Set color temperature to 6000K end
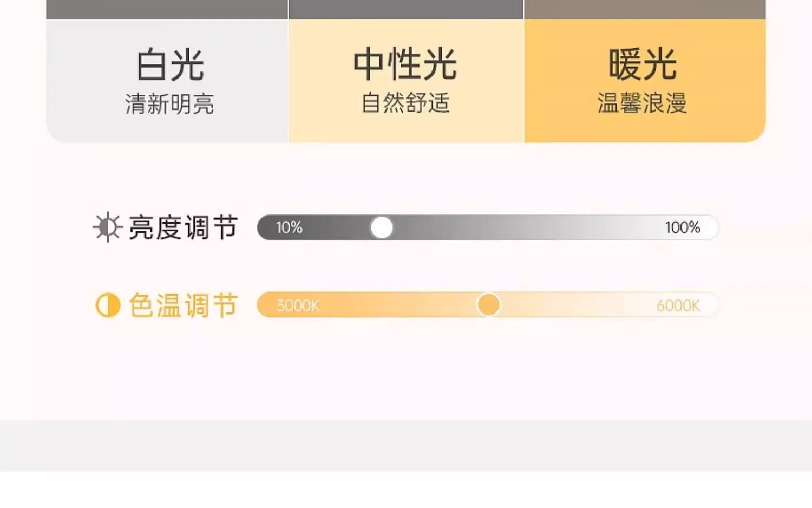The height and width of the screenshot is (508, 812). 678,305
